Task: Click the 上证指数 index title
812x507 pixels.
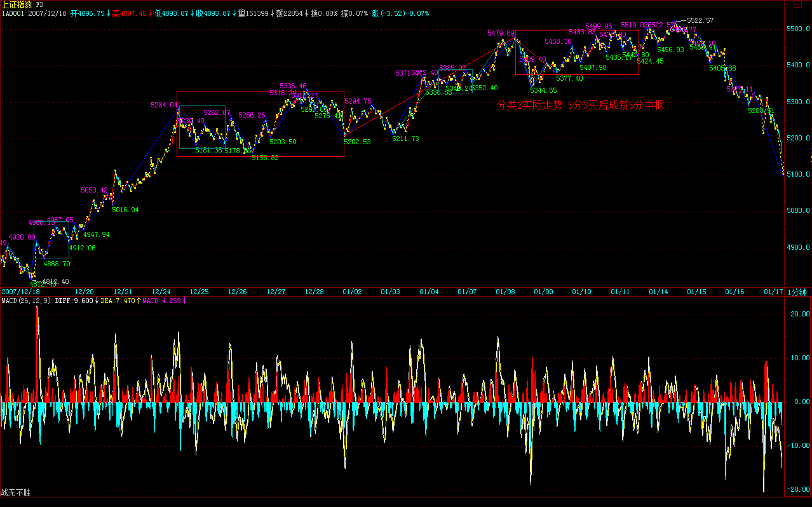Action: tap(17, 4)
